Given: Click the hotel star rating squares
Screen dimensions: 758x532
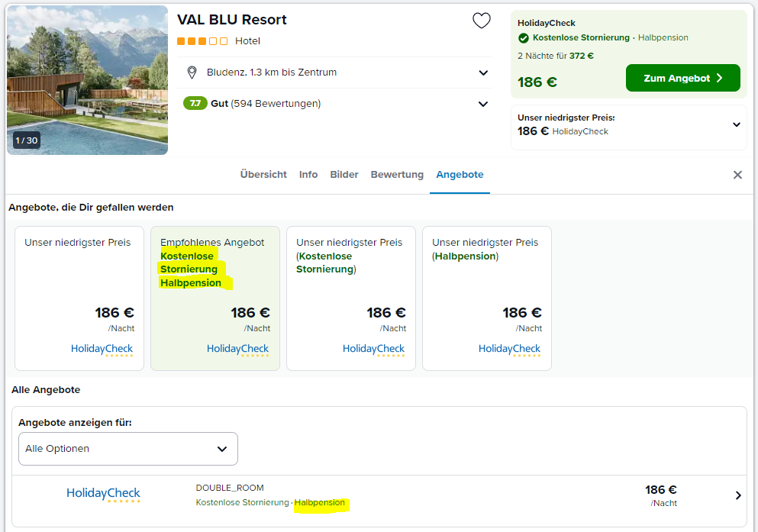Looking at the screenshot, I should [x=202, y=41].
